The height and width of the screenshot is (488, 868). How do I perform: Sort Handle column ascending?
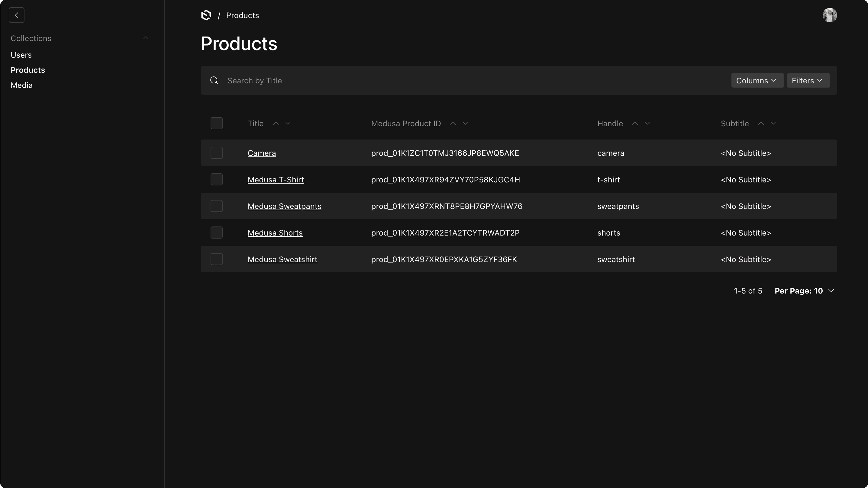pos(635,123)
